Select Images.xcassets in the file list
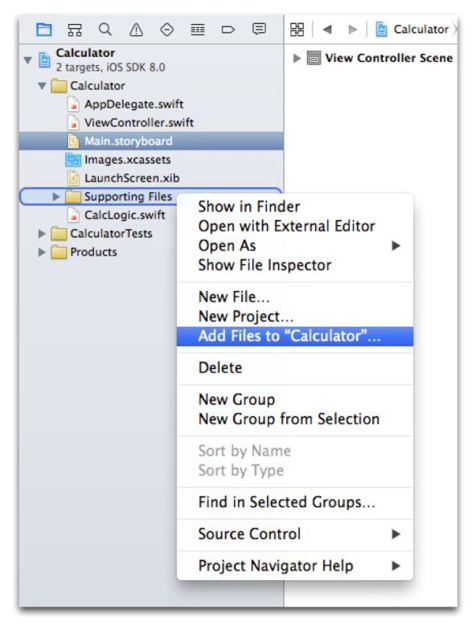Screen dimensions: 476x630 pyautogui.click(x=127, y=160)
